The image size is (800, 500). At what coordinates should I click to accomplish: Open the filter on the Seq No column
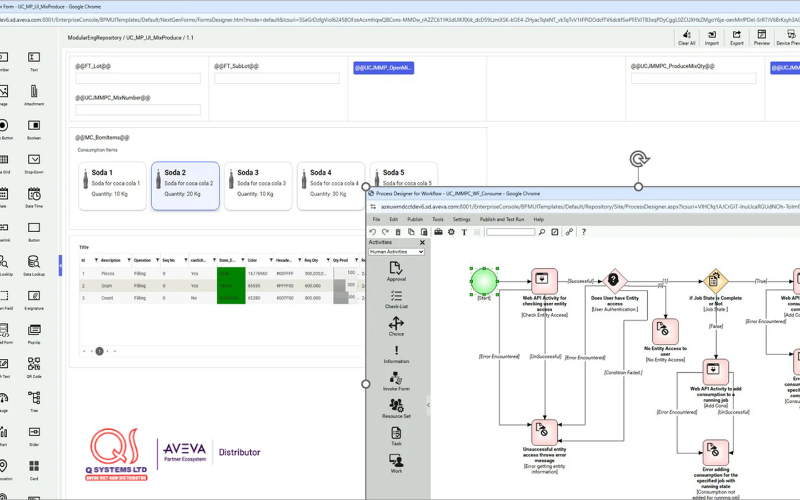(x=186, y=260)
